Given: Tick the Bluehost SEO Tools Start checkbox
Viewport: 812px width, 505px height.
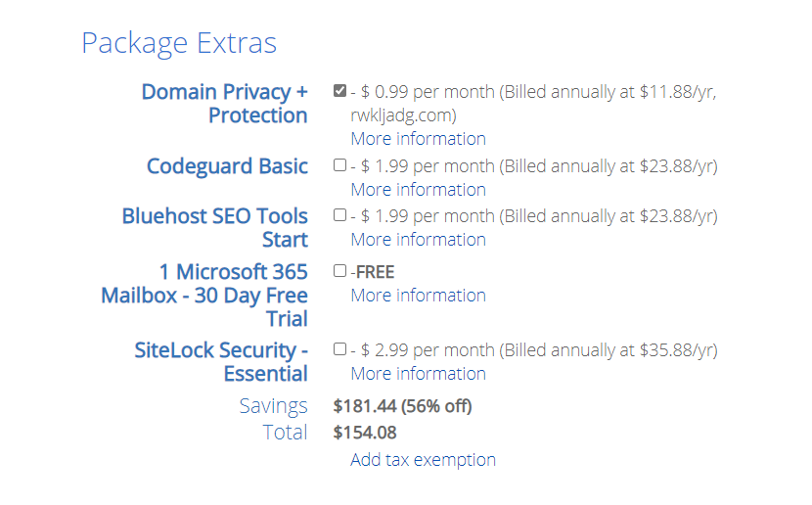Looking at the screenshot, I should pyautogui.click(x=339, y=215).
